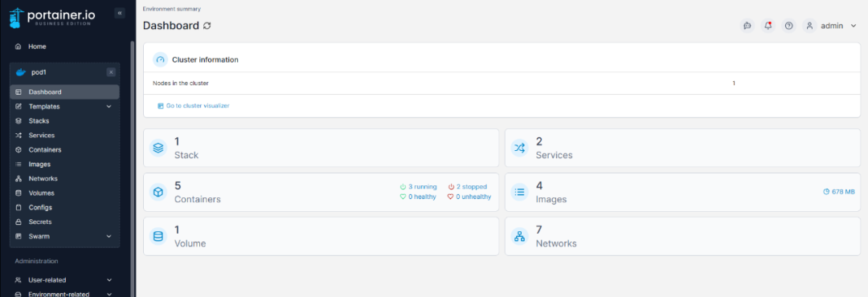The image size is (868, 297).
Task: Expand the Templates menu chevron
Action: point(109,106)
